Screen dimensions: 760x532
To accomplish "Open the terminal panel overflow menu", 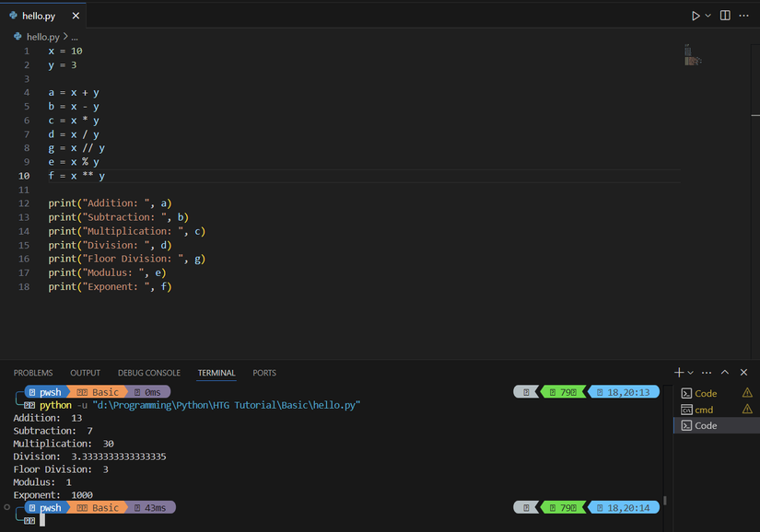I will (x=706, y=373).
